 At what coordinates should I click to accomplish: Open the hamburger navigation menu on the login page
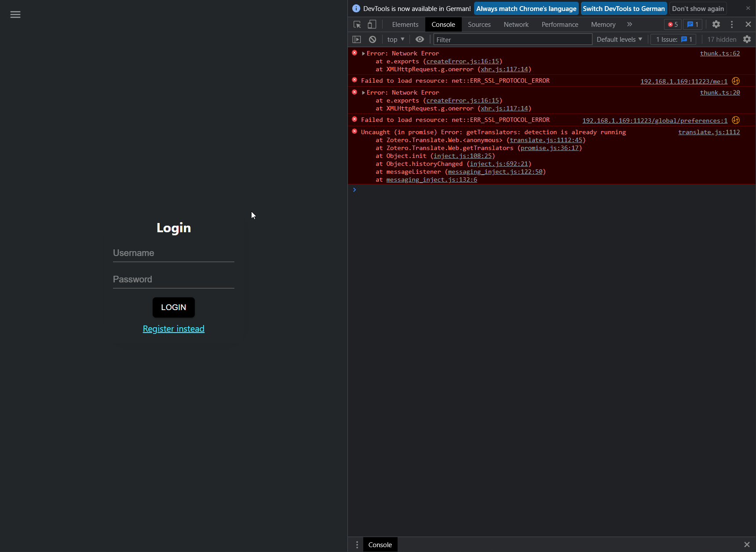[15, 15]
